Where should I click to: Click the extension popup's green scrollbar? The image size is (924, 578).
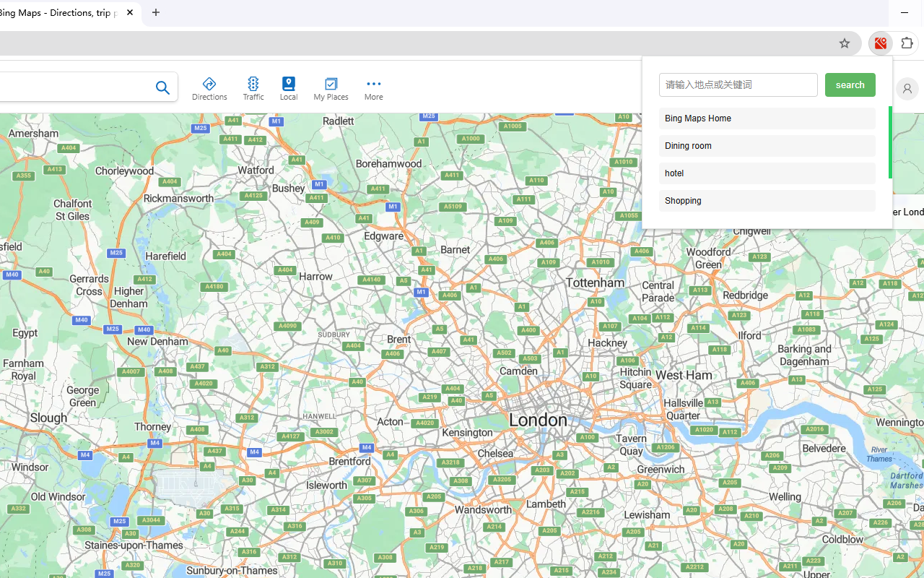tap(890, 142)
